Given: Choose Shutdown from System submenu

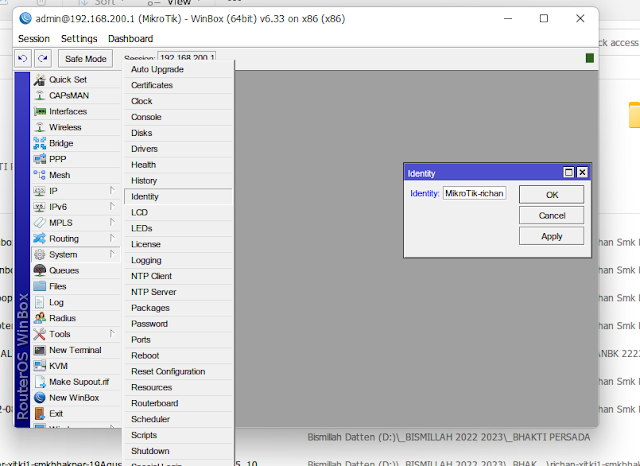Looking at the screenshot, I should click(178, 451).
